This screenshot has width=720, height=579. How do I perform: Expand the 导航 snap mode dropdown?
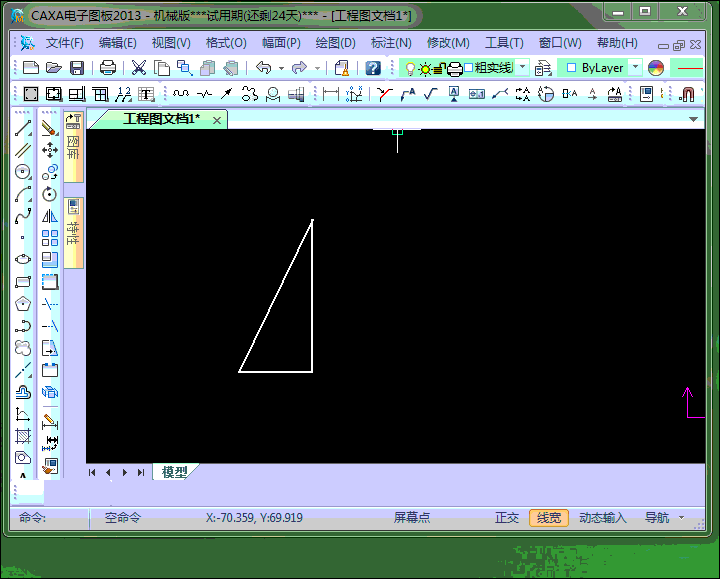682,518
